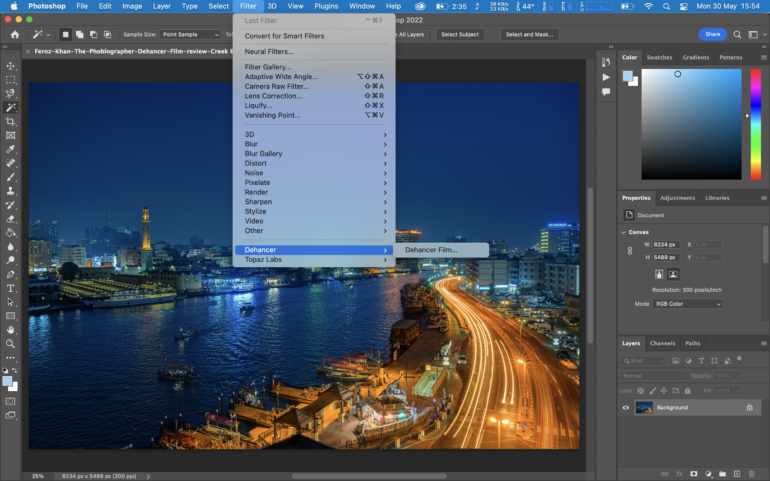
Task: Open the workspace switcher dropdown
Action: (x=757, y=34)
